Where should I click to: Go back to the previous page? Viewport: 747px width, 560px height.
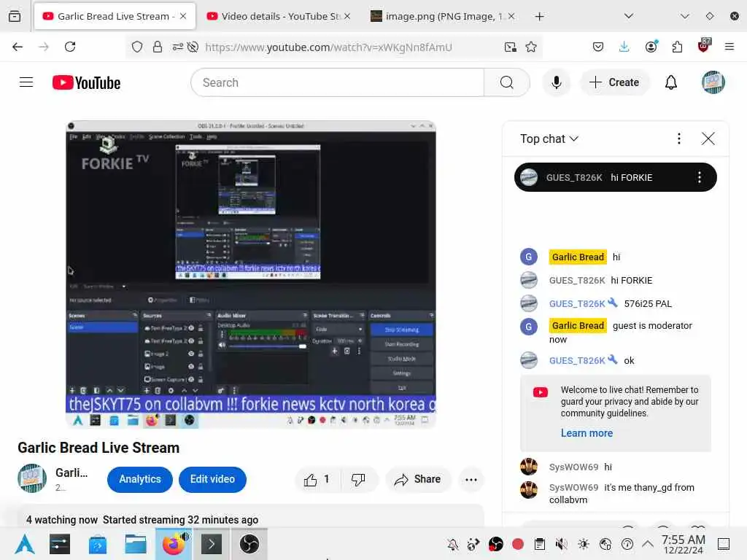click(x=18, y=47)
